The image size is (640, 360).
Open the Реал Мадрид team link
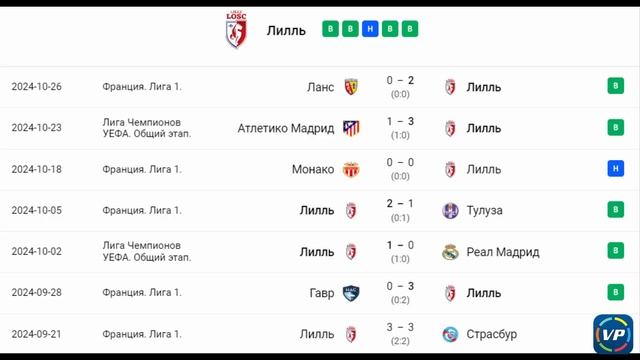coord(503,252)
